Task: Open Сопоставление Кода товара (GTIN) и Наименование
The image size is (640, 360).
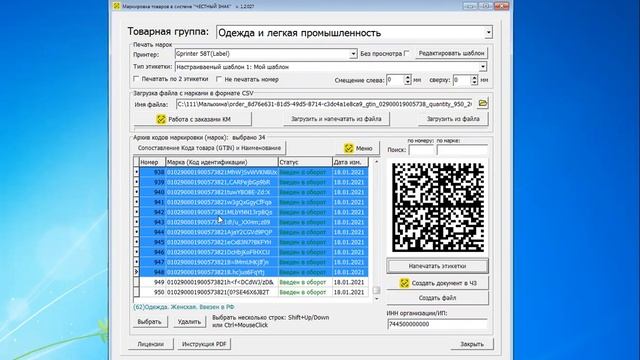Action: click(209, 148)
